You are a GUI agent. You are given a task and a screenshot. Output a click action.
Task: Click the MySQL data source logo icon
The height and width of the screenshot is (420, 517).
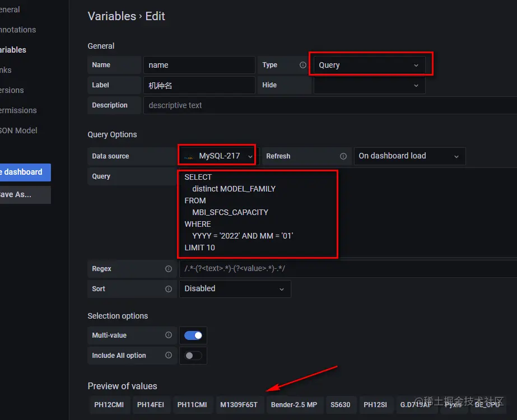(x=189, y=157)
